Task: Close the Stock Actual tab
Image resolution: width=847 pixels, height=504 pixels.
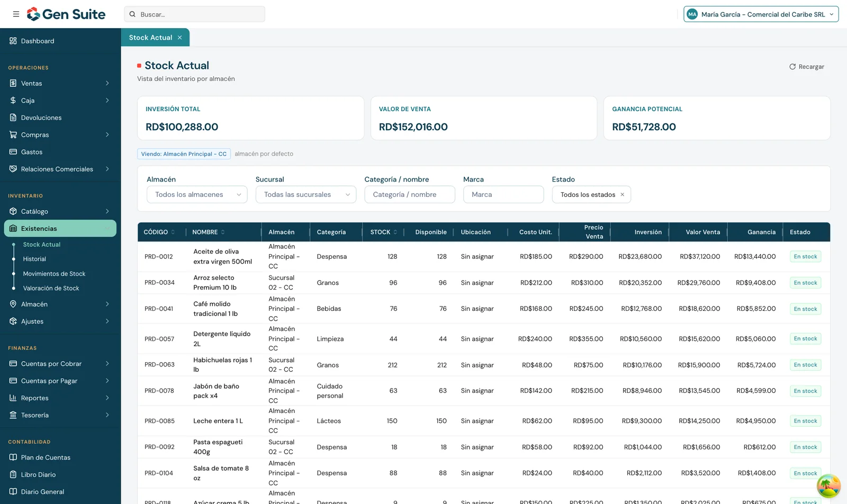Action: click(180, 38)
